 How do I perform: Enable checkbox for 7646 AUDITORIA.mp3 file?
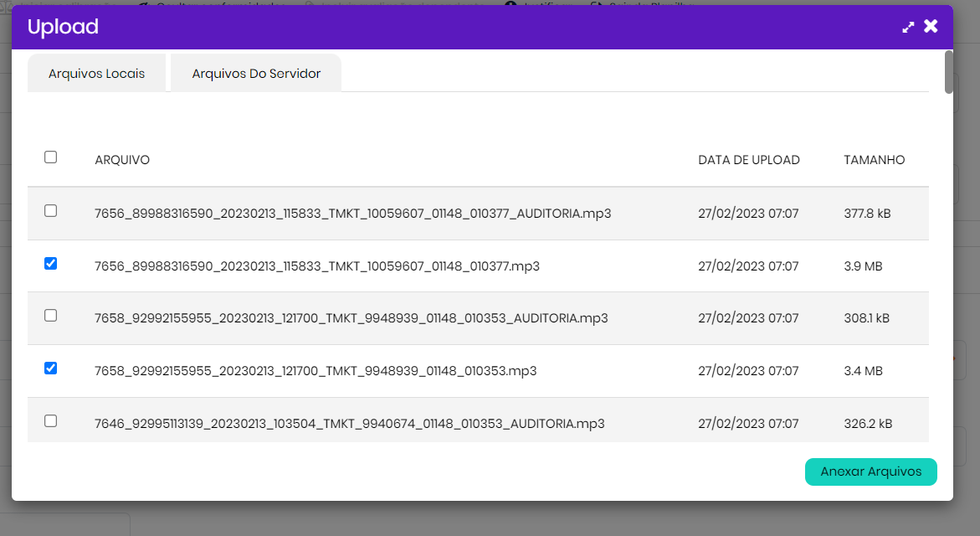click(x=50, y=421)
